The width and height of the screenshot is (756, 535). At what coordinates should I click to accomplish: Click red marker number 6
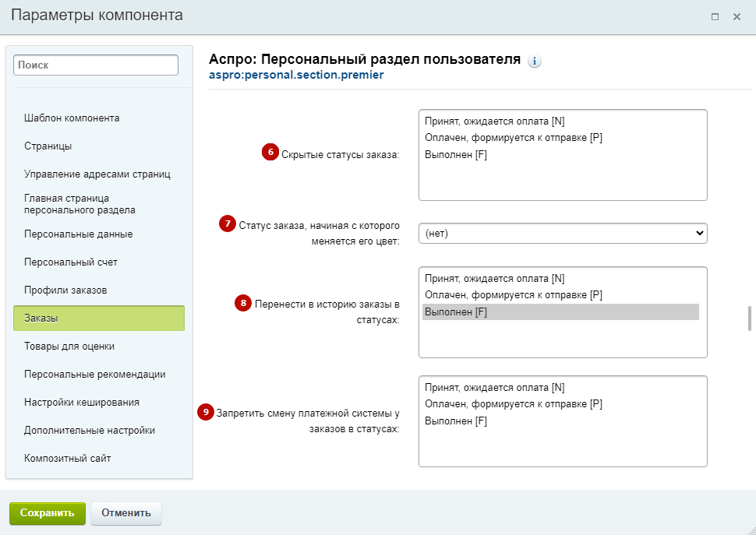pyautogui.click(x=270, y=153)
